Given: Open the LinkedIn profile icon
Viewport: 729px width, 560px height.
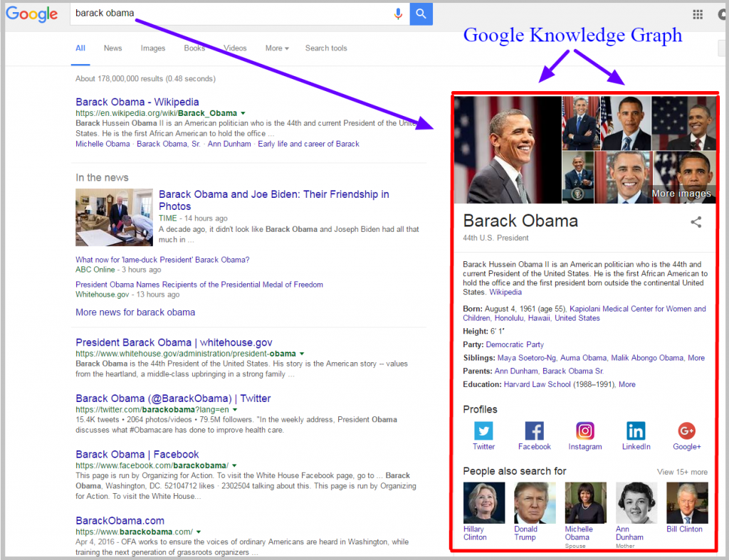Looking at the screenshot, I should [636, 430].
